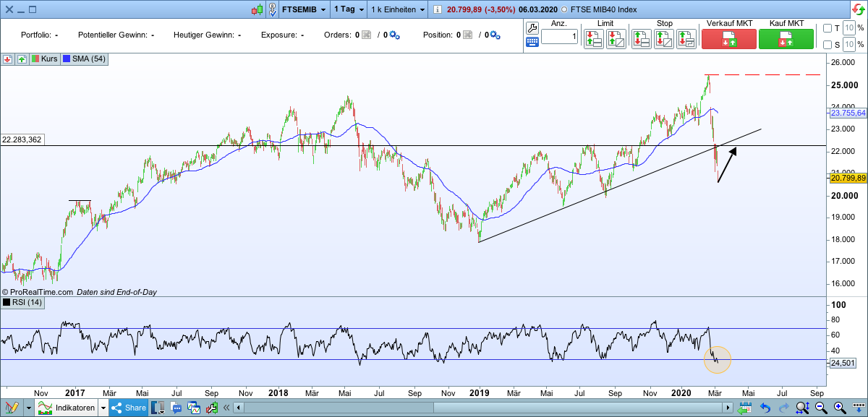Viewport: 868px width, 417px height.
Task: Open the drawing tools icon bottom left
Action: [x=12, y=407]
